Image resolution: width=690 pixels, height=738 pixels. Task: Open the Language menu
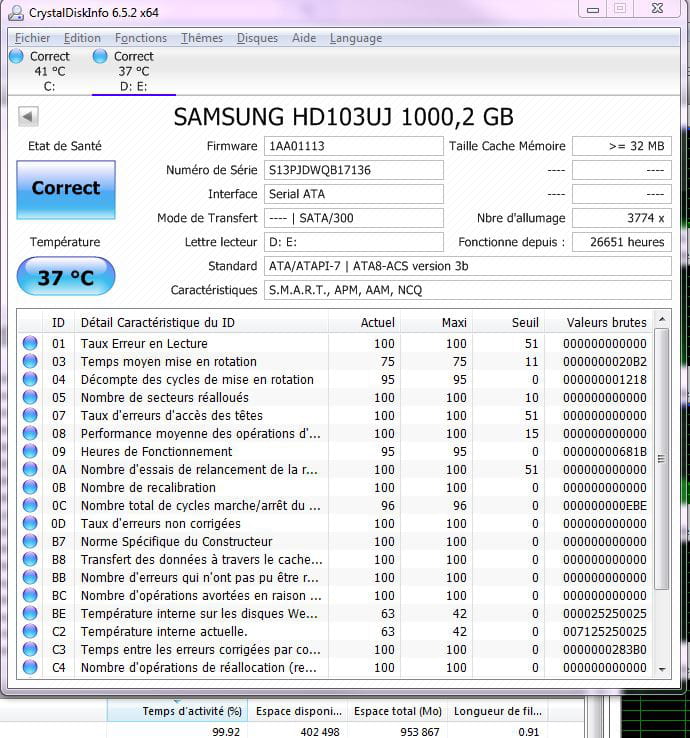[x=355, y=38]
